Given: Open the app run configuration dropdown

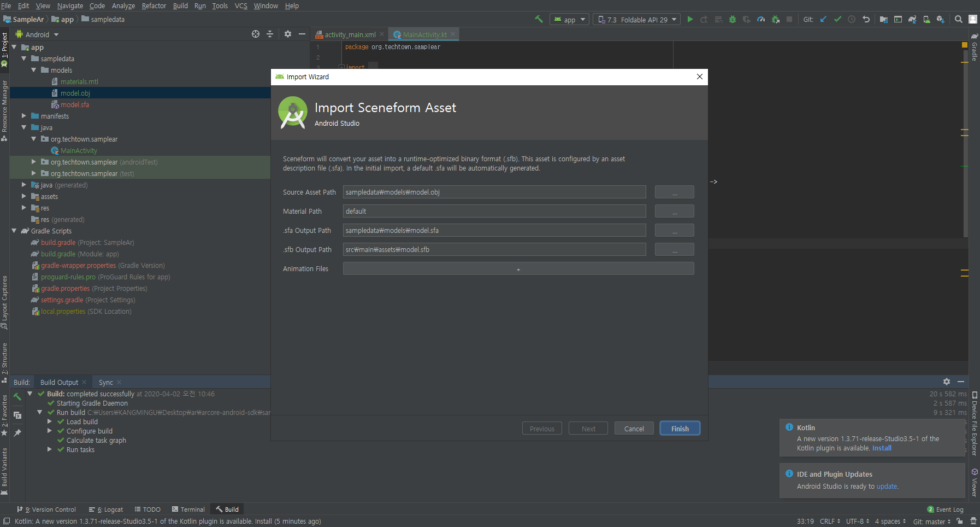Looking at the screenshot, I should 569,20.
